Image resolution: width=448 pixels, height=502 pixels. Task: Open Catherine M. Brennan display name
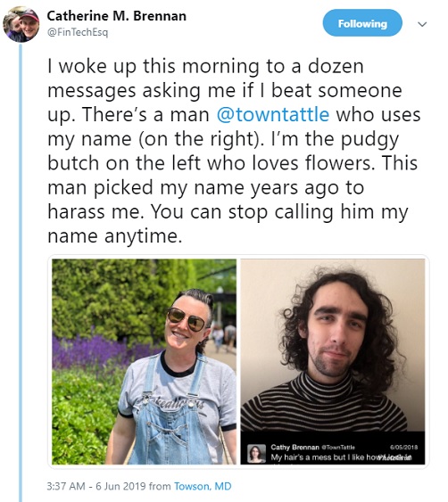(117, 16)
